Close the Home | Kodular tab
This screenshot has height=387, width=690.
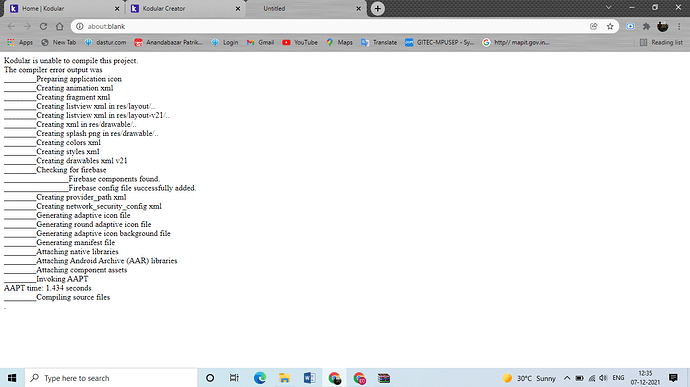[x=117, y=8]
